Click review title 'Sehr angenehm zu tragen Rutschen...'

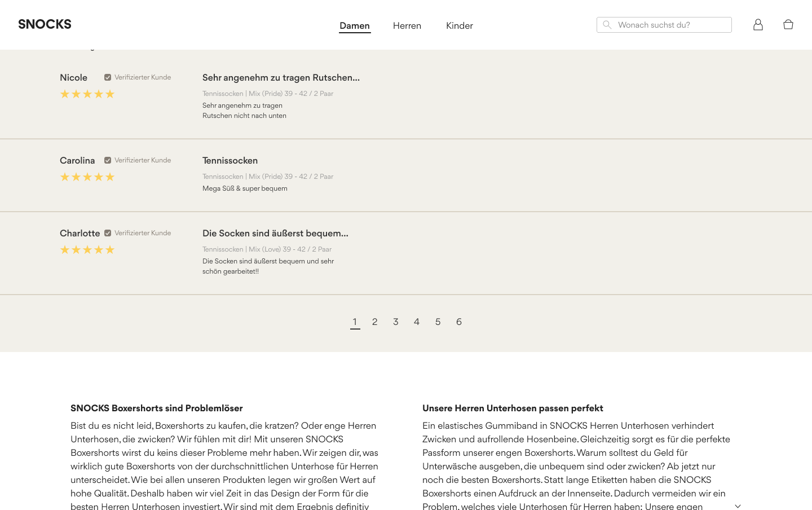pyautogui.click(x=281, y=77)
